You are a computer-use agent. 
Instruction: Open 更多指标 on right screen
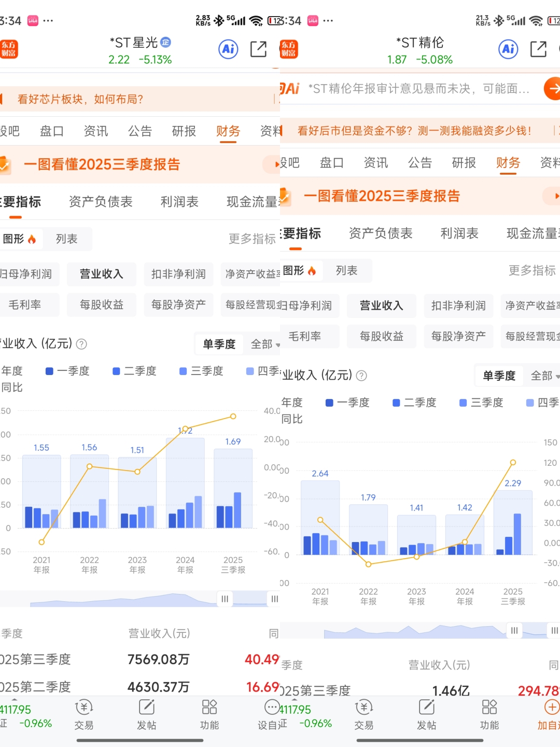click(532, 271)
